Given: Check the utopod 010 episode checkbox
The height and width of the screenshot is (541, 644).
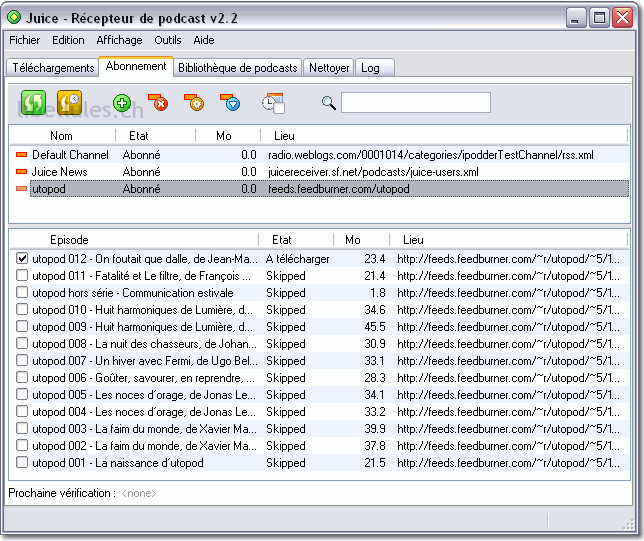Looking at the screenshot, I should click(22, 309).
